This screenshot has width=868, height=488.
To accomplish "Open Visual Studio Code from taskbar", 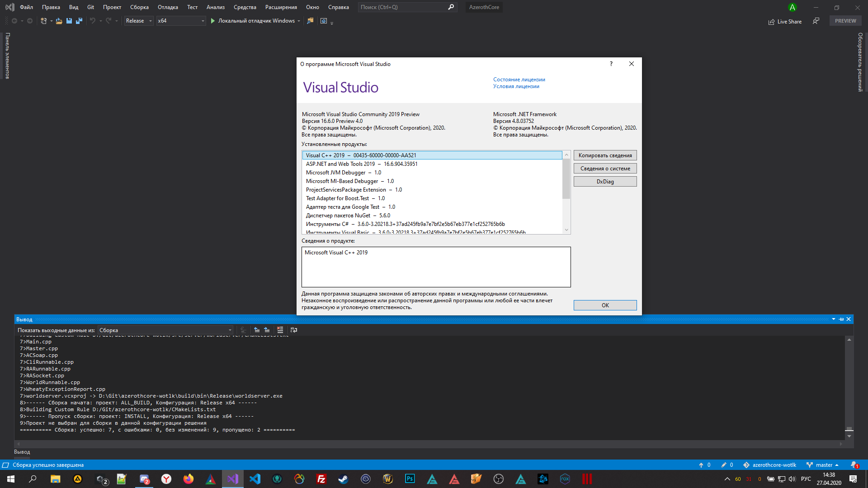I will click(255, 479).
